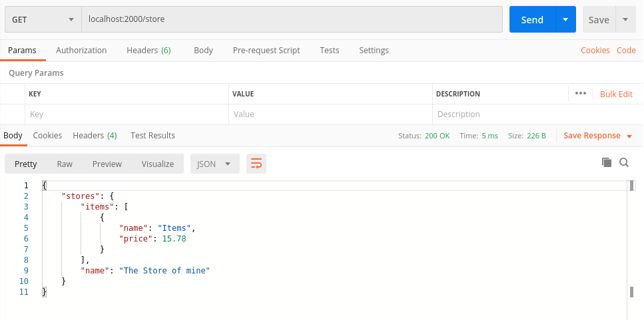Expand the Send button dropdown arrow
The height and width of the screenshot is (320, 644).
(565, 19)
